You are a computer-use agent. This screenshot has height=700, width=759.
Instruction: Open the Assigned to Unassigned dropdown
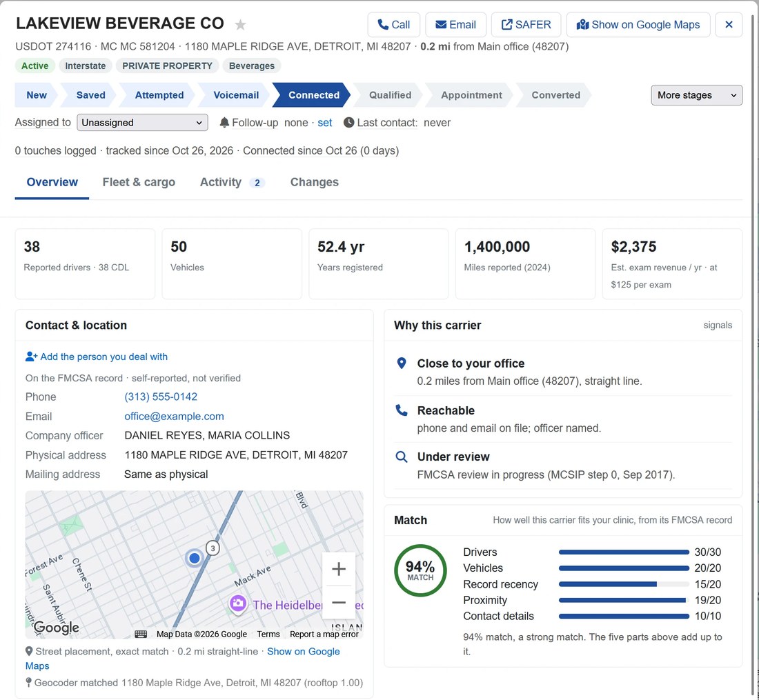[142, 122]
